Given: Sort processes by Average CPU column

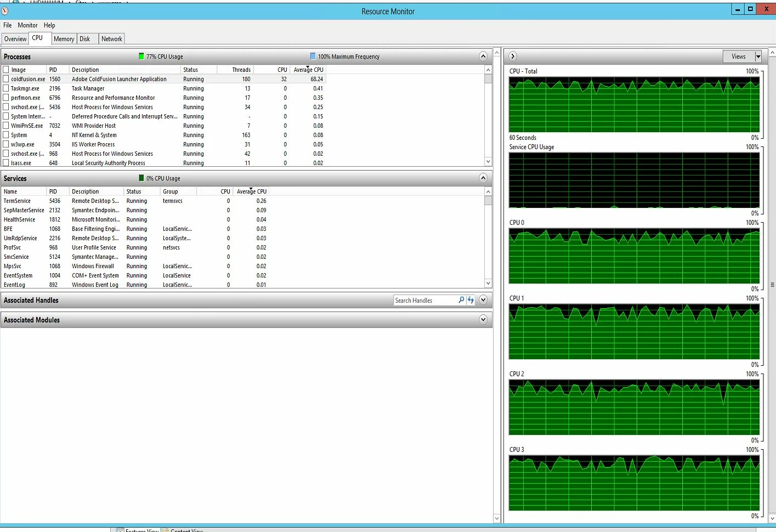Looking at the screenshot, I should [308, 70].
